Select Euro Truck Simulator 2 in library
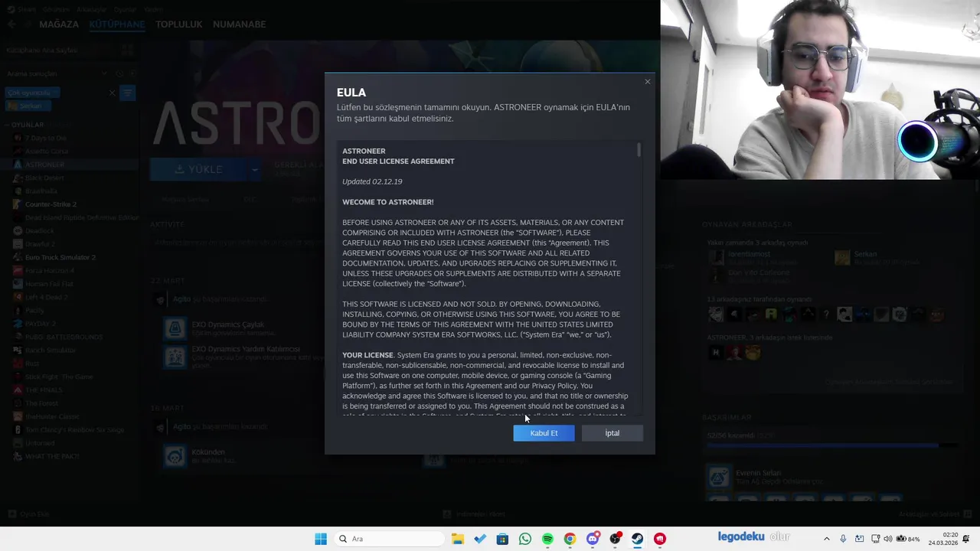The width and height of the screenshot is (980, 551). [x=60, y=257]
